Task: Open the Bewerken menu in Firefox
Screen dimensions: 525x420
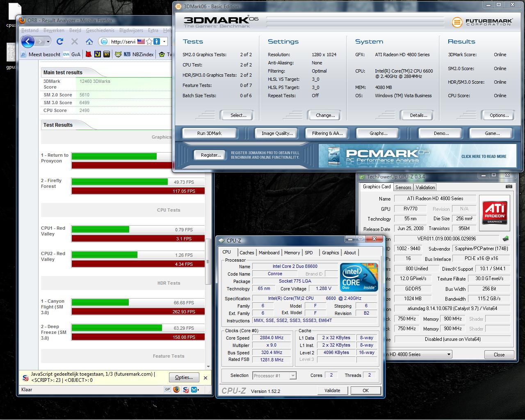Action: point(54,30)
